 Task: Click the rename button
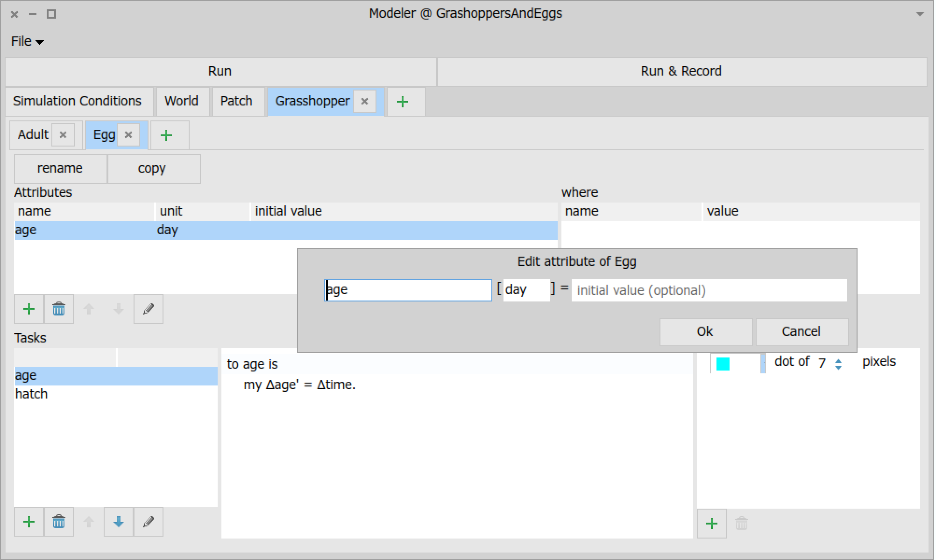pos(60,168)
